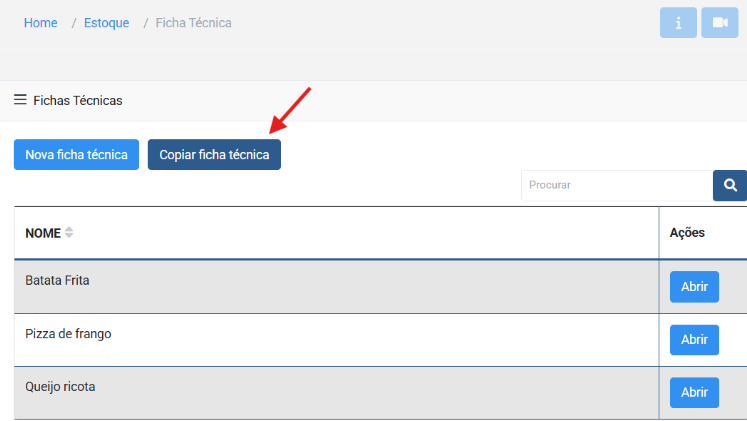This screenshot has width=747, height=421.
Task: Select the Queijo ricota row name
Action: (60, 386)
